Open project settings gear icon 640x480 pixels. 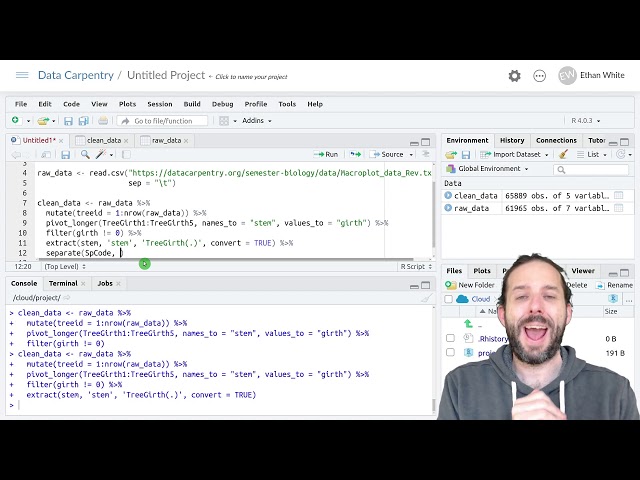(x=514, y=76)
